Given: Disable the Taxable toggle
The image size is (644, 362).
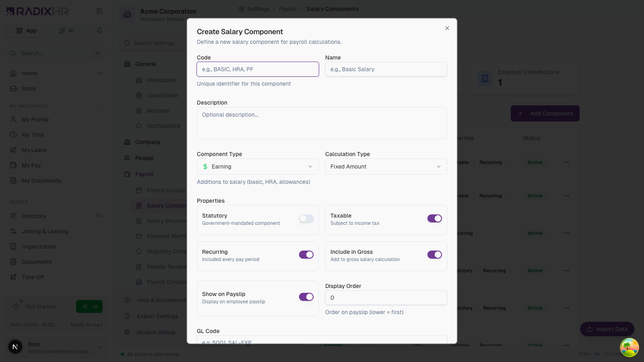Looking at the screenshot, I should coord(435,218).
